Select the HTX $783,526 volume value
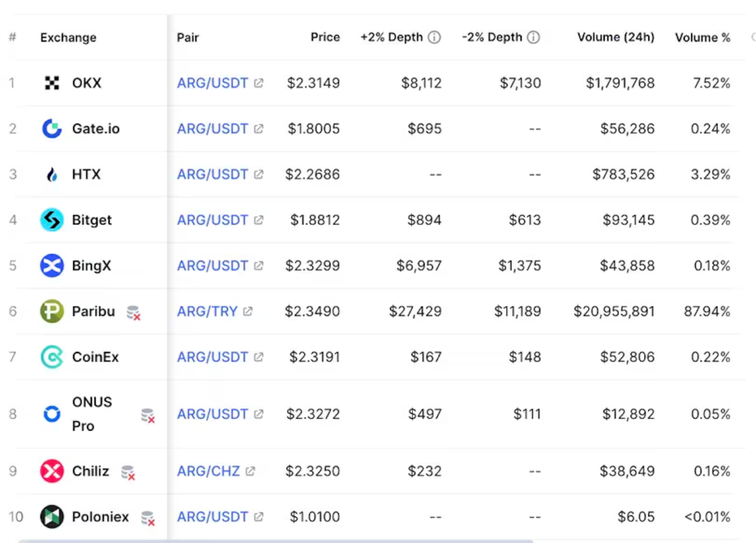This screenshot has height=543, width=756. point(623,174)
